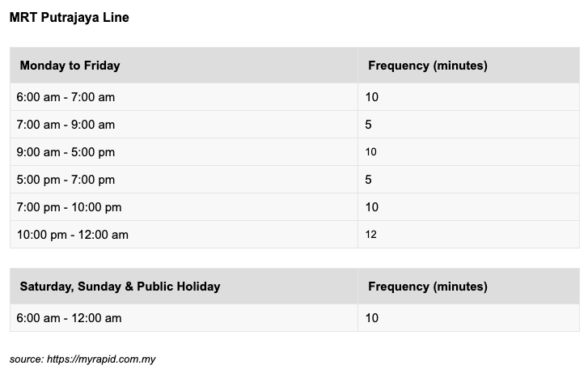Viewport: 588px width, 378px height.
Task: Select frequency 10 for 6:00 am - 7:00 am
Action: [x=371, y=97]
